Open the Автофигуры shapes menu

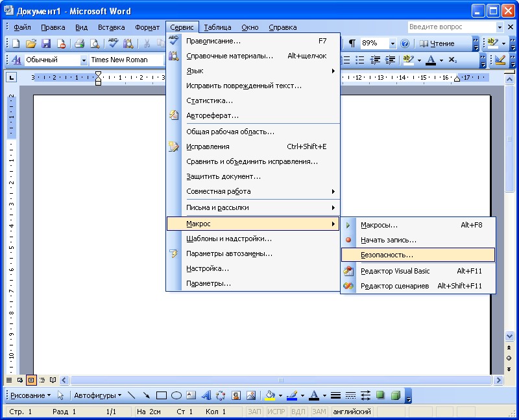pyautogui.click(x=98, y=395)
